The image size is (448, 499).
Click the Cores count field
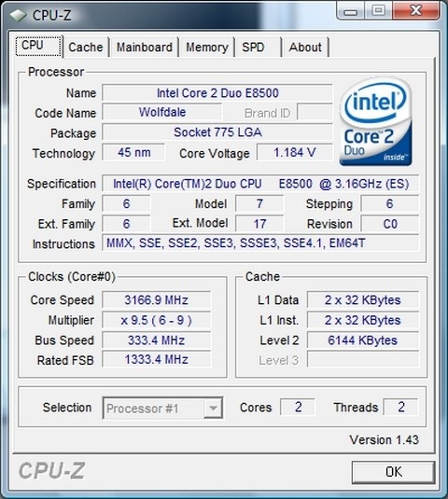pos(298,407)
